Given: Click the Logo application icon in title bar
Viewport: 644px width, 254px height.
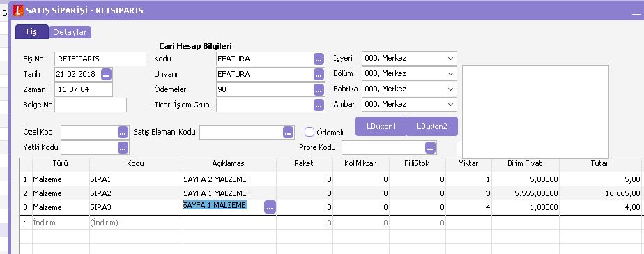Looking at the screenshot, I should point(18,10).
